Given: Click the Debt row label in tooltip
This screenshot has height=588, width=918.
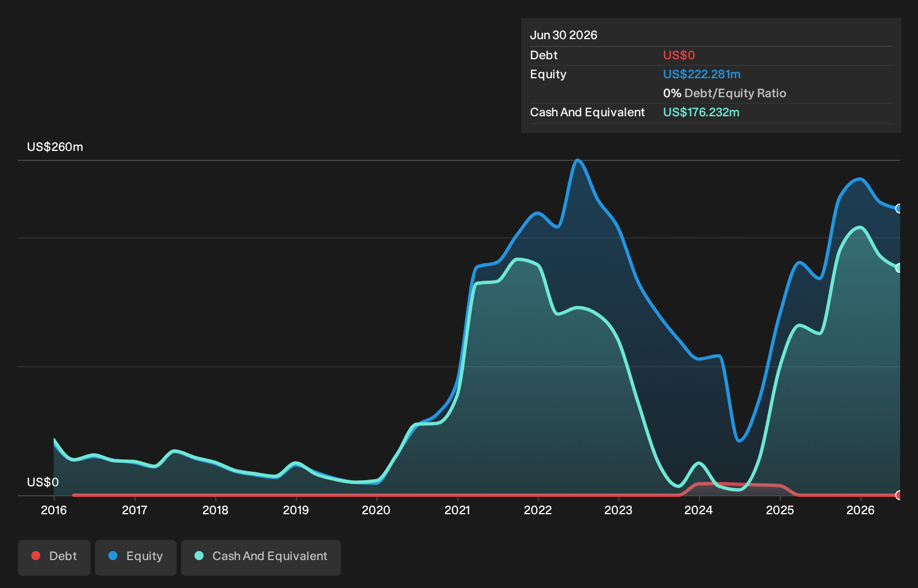Looking at the screenshot, I should tap(544, 55).
